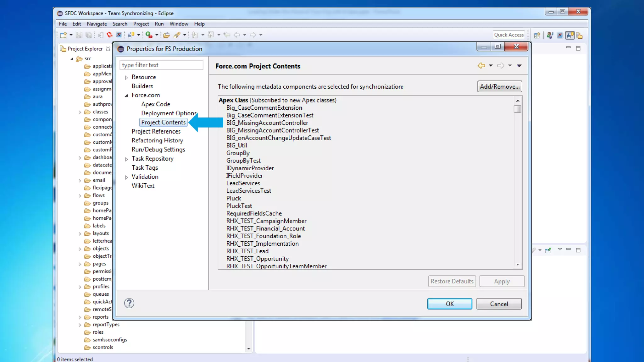
Task: Click the component list scroll-down arrow
Action: coord(518,265)
